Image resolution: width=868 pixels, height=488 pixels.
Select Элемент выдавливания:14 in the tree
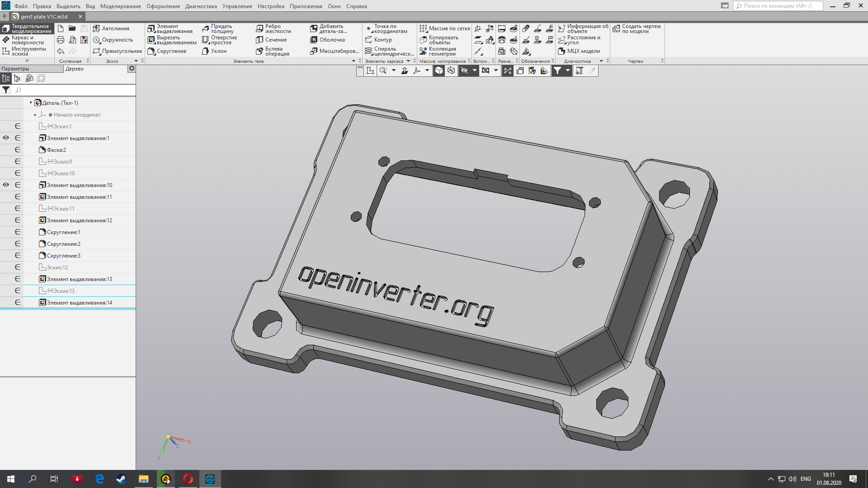coord(79,303)
